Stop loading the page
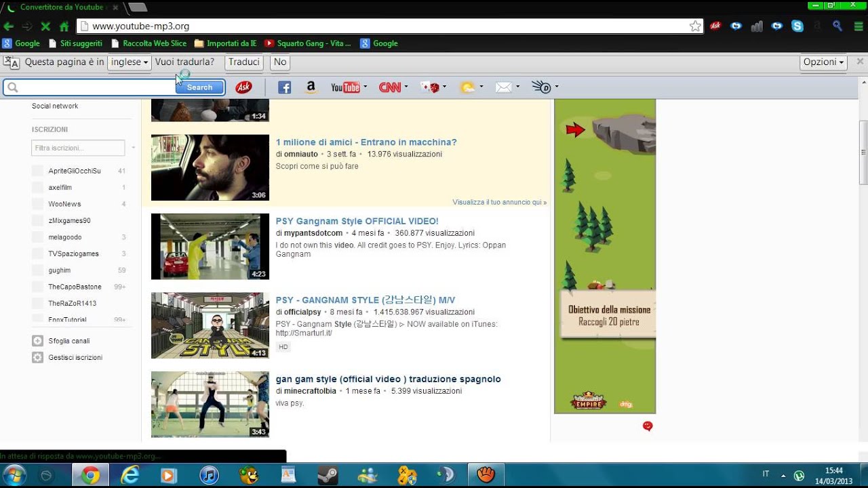Image resolution: width=868 pixels, height=488 pixels. pyautogui.click(x=45, y=26)
